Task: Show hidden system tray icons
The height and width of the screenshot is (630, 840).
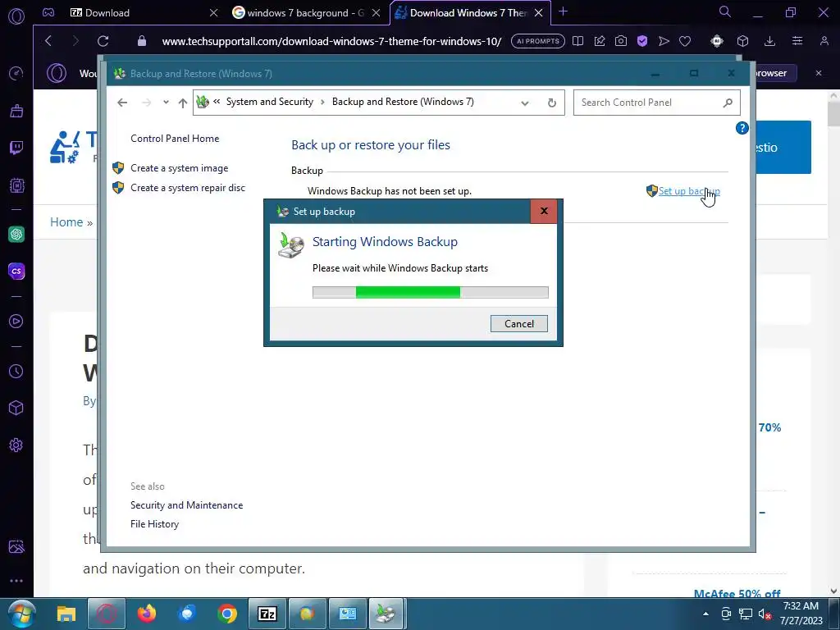Action: 705,614
